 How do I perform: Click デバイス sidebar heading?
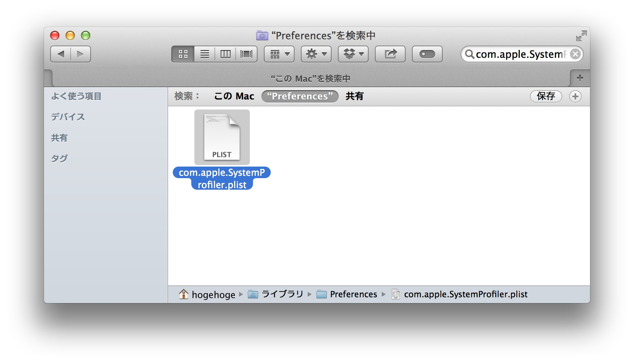(x=68, y=117)
